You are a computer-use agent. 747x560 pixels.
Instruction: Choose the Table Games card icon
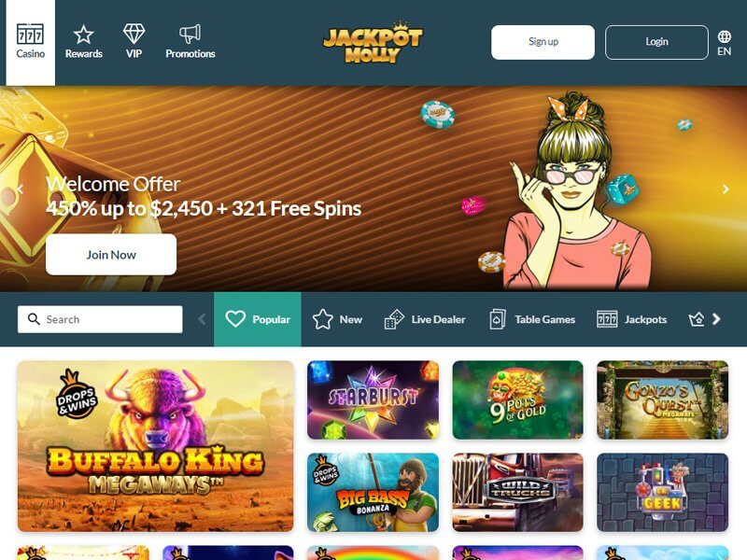click(x=498, y=319)
